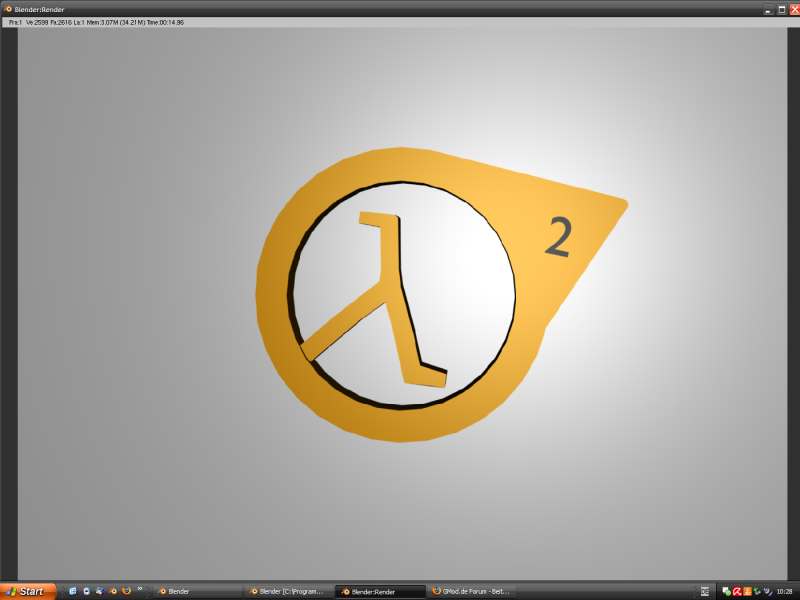This screenshot has height=600, width=800.
Task: Click the first Quick Launch icon beside Start
Action: pos(73,591)
